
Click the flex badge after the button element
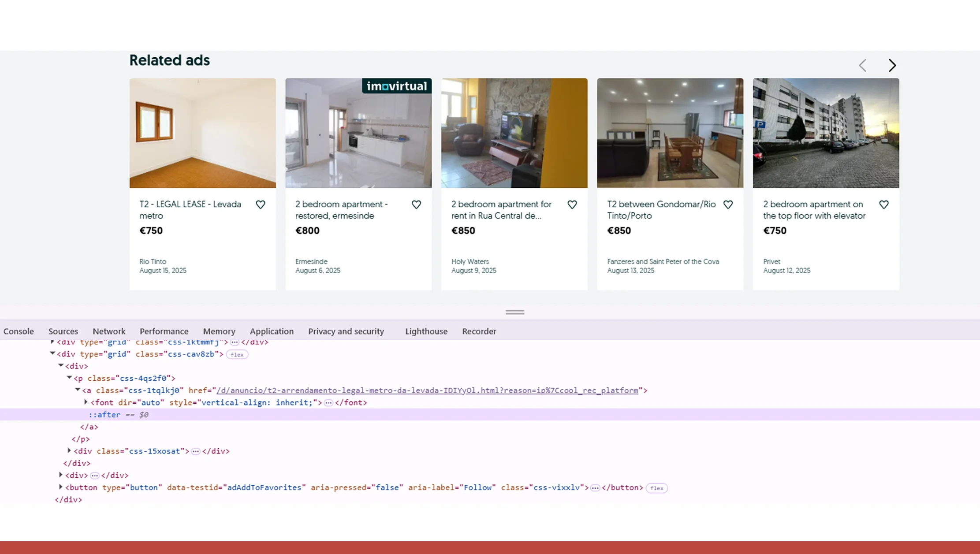point(656,488)
